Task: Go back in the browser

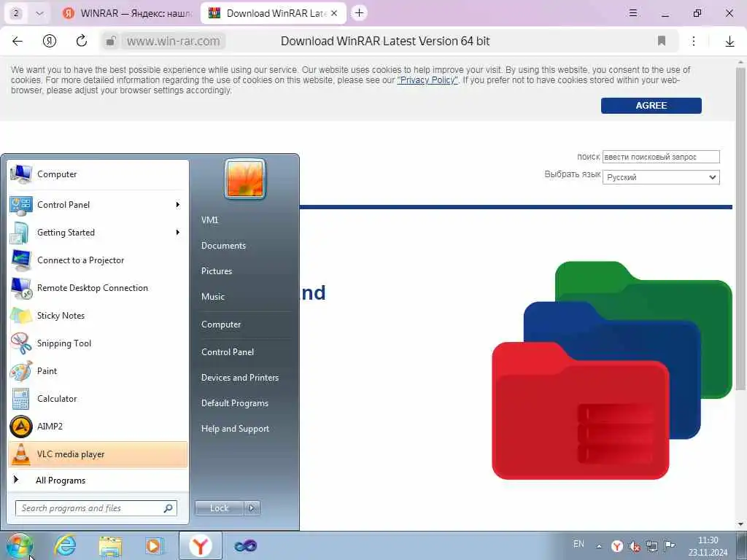Action: click(18, 42)
